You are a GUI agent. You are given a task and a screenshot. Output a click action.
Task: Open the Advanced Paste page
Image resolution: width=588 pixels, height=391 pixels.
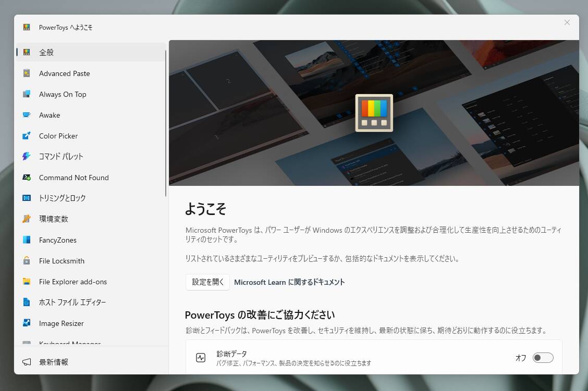[91, 73]
